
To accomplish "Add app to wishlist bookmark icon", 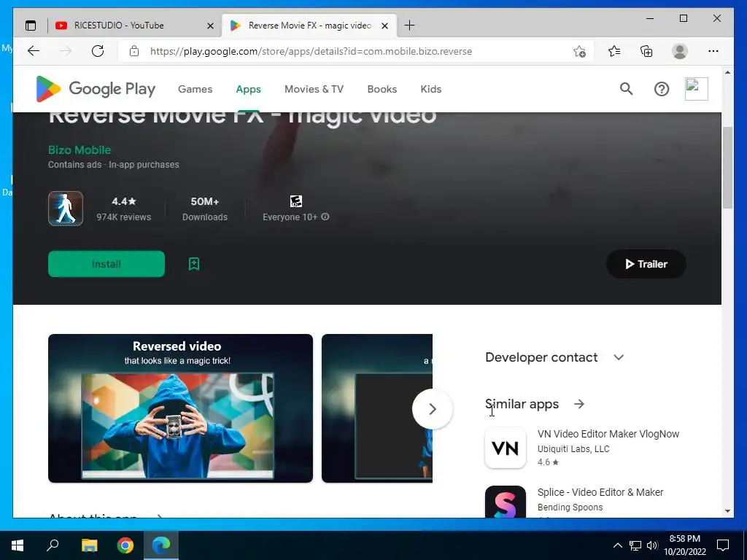I will [x=194, y=264].
